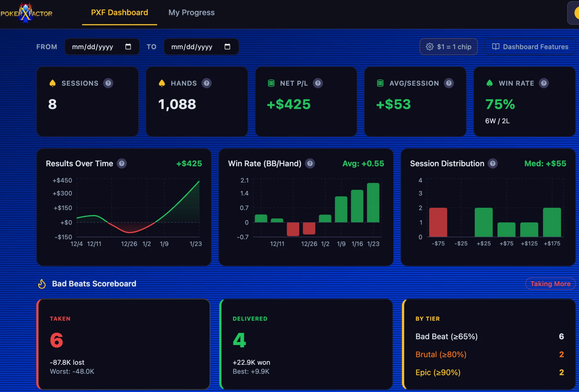Viewport: 579px width, 392px height.
Task: Click the 75% win rate value
Action: pyautogui.click(x=500, y=104)
